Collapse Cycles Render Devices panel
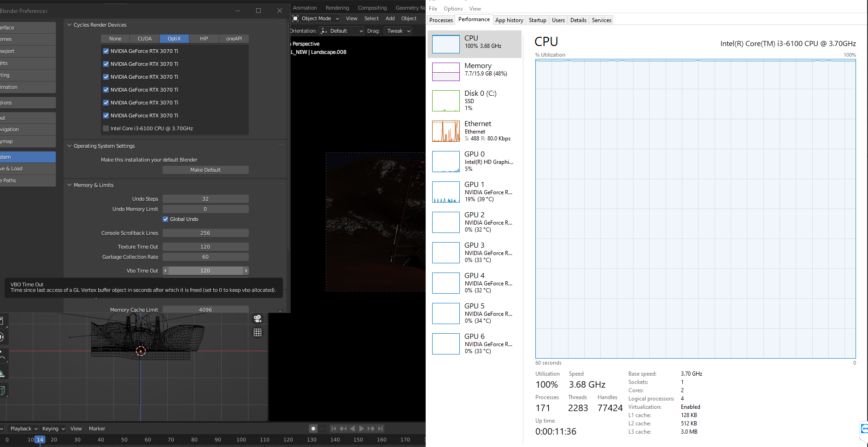 click(70, 25)
